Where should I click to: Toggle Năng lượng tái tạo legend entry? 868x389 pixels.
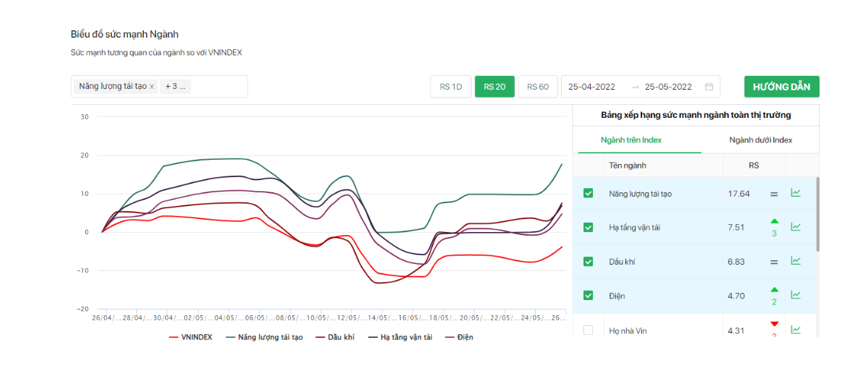[264, 337]
